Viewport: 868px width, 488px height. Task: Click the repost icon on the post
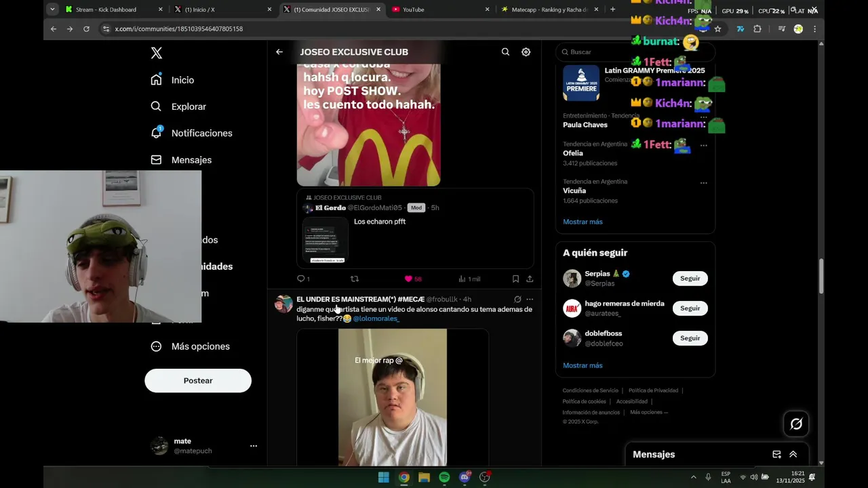(x=354, y=279)
